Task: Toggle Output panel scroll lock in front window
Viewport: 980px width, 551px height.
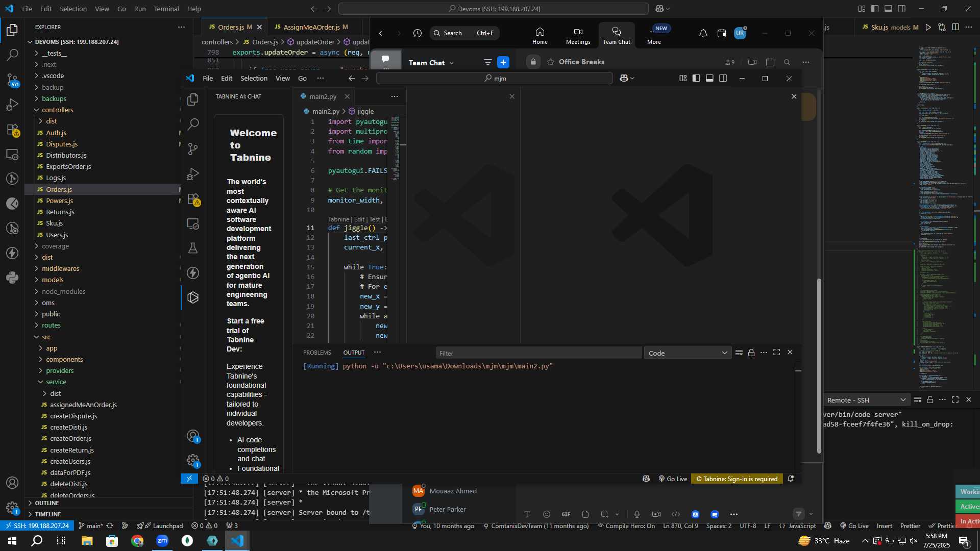Action: pyautogui.click(x=751, y=353)
